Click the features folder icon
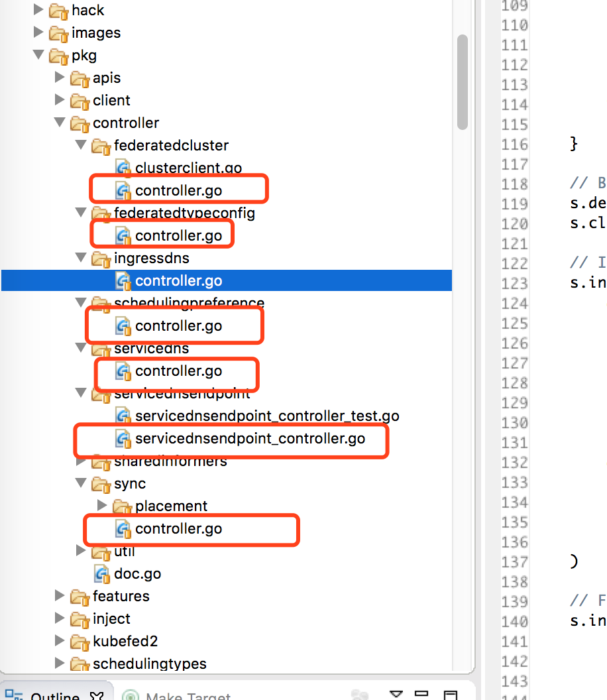The image size is (607, 700). 80,597
